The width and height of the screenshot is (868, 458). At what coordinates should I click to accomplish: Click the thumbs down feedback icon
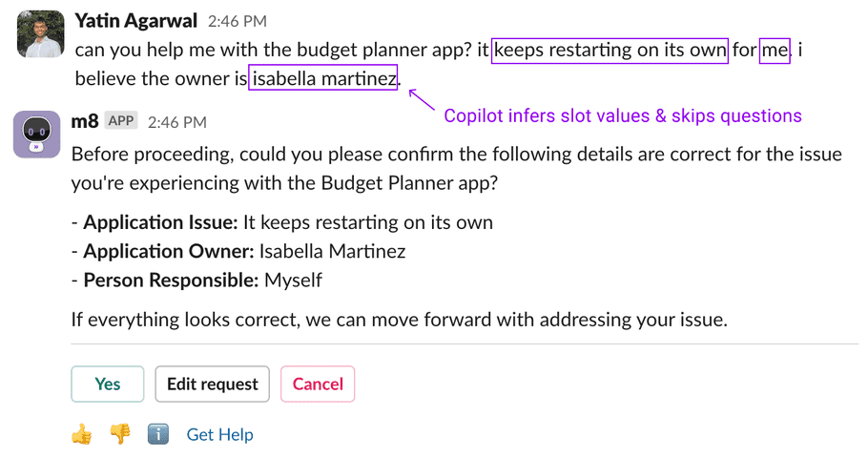coord(120,434)
